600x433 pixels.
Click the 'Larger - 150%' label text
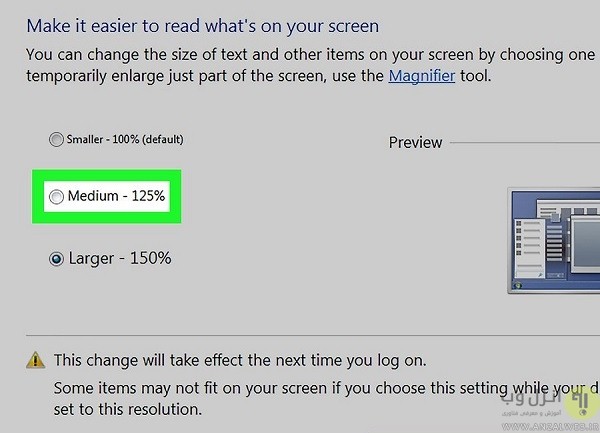click(119, 259)
